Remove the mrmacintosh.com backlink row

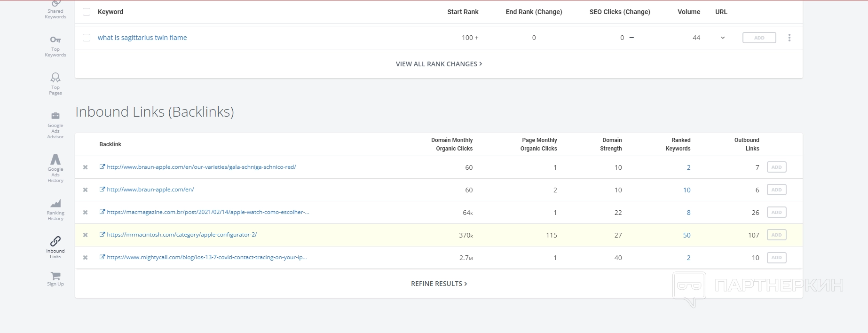(86, 235)
